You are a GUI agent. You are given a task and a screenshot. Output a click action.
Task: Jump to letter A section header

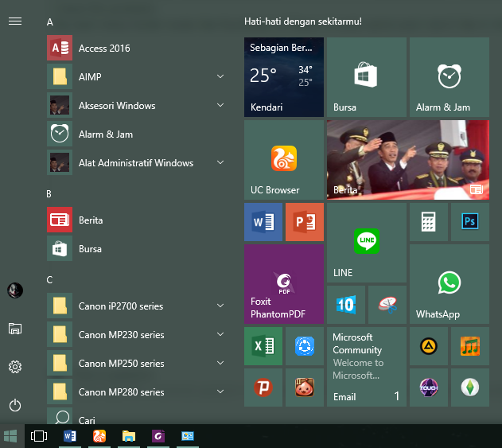[50, 22]
